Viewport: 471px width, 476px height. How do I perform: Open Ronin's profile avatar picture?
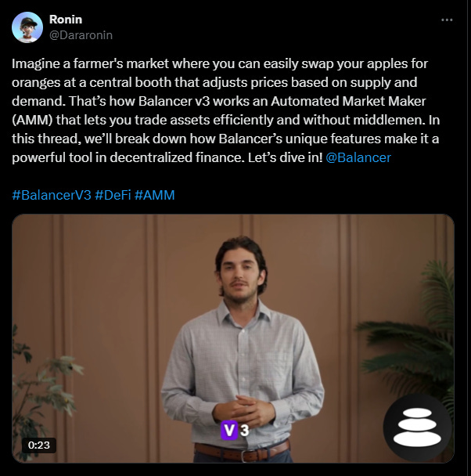pos(27,27)
